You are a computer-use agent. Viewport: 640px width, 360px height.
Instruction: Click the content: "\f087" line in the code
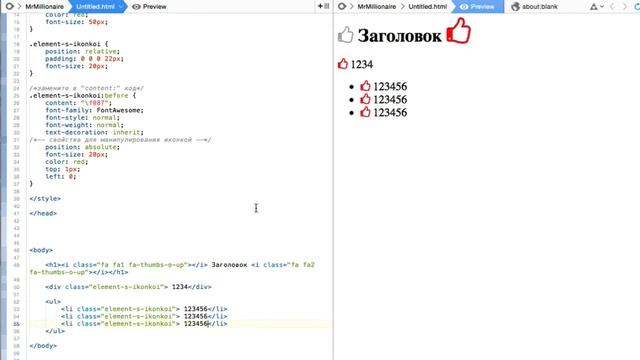click(x=78, y=103)
